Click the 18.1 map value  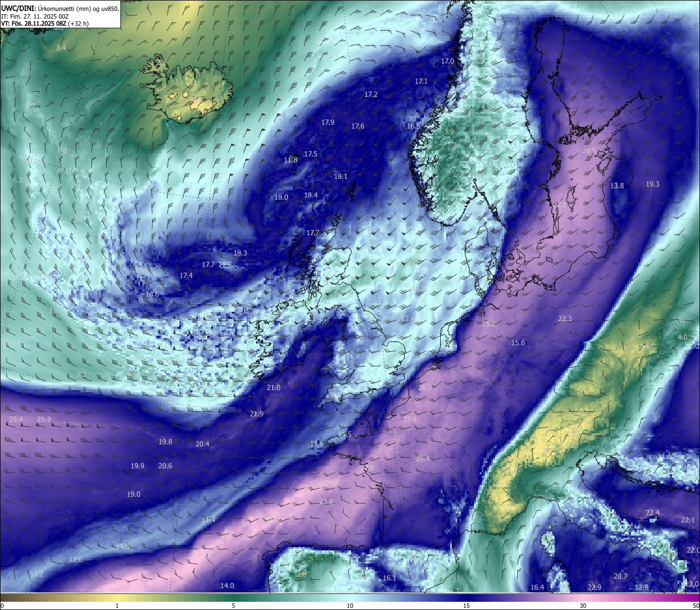(341, 177)
